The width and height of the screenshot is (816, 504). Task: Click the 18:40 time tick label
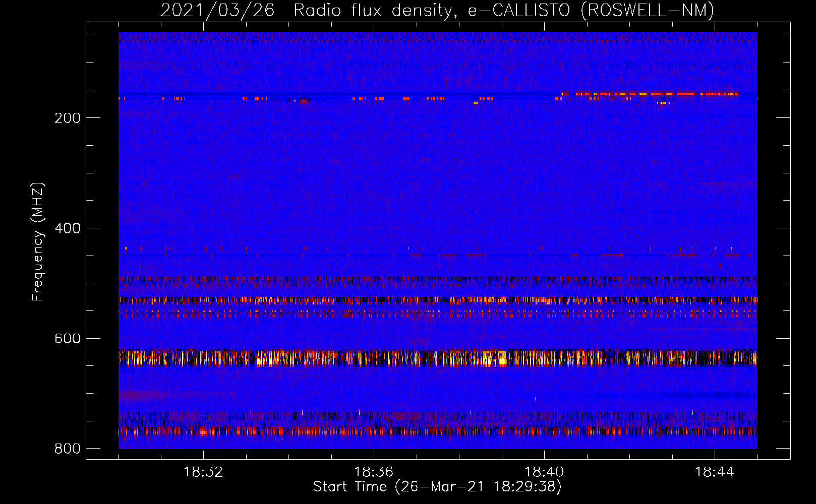click(544, 472)
